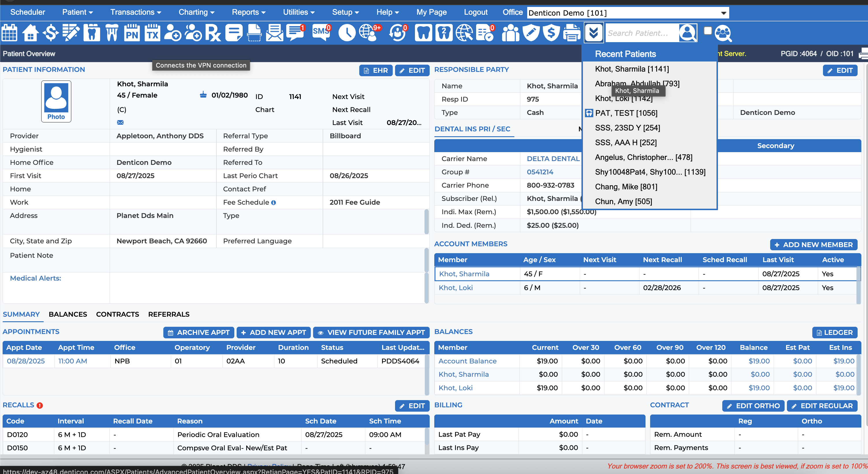The height and width of the screenshot is (474, 868).
Task: Open the clock time icon
Action: 347,33
